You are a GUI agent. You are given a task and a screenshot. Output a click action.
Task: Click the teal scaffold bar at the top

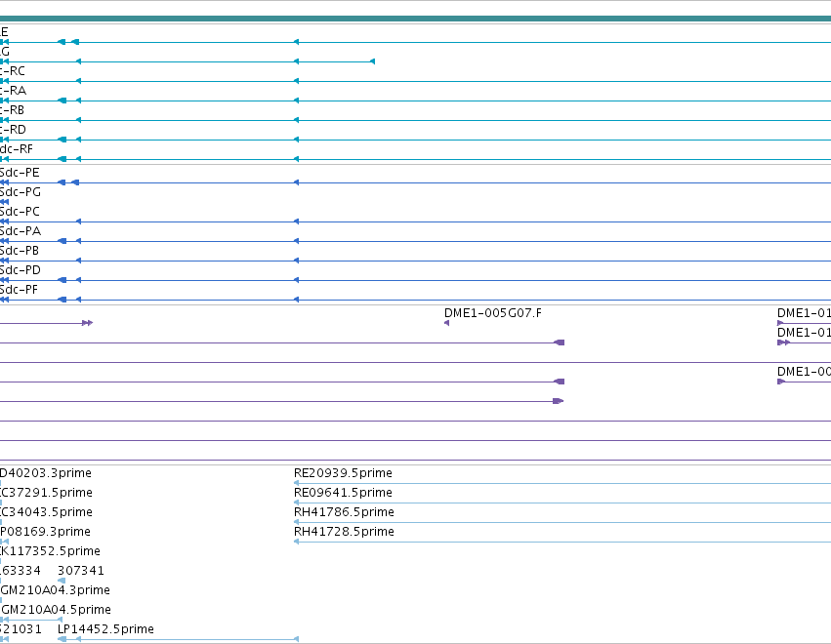point(416,19)
